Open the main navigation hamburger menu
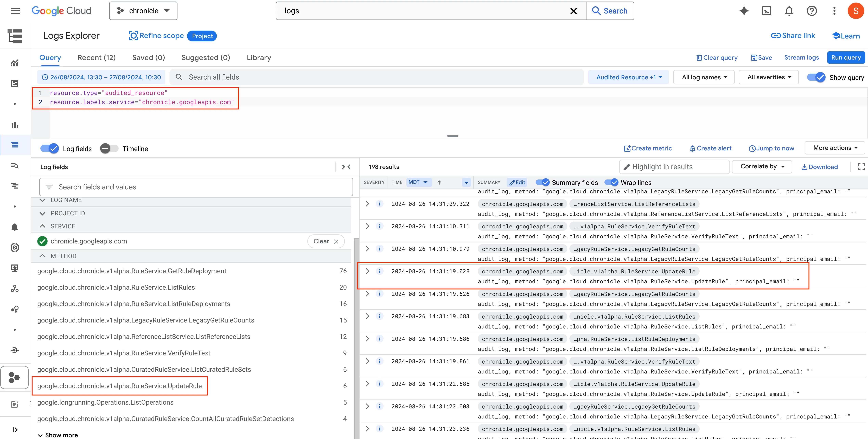This screenshot has width=868, height=439. click(x=16, y=11)
